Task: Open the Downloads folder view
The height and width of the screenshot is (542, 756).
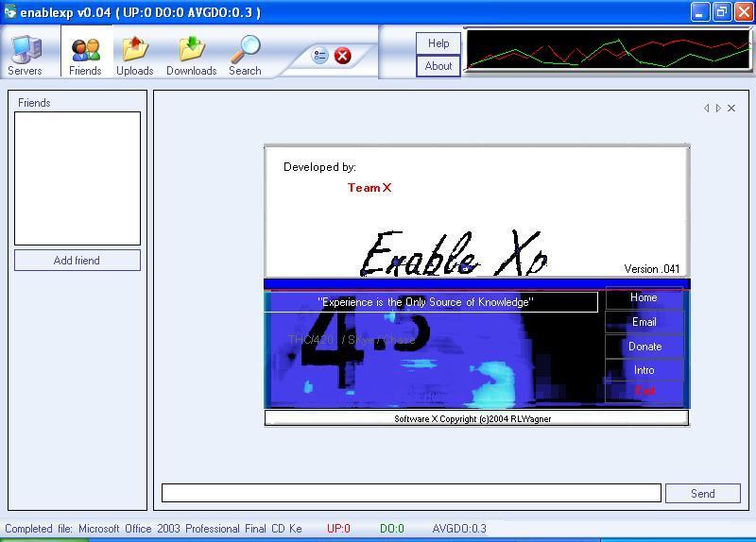Action: (192, 56)
